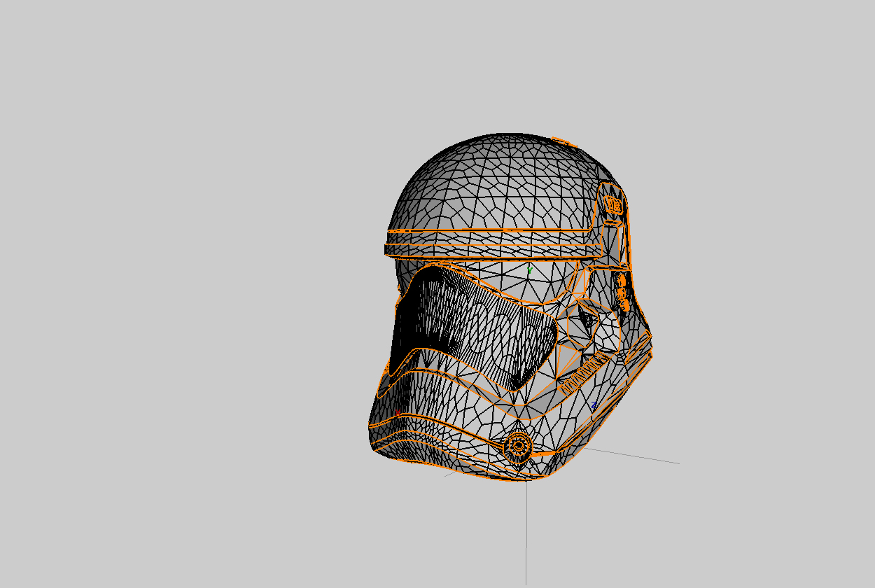Click the blue Z axis label

point(594,405)
